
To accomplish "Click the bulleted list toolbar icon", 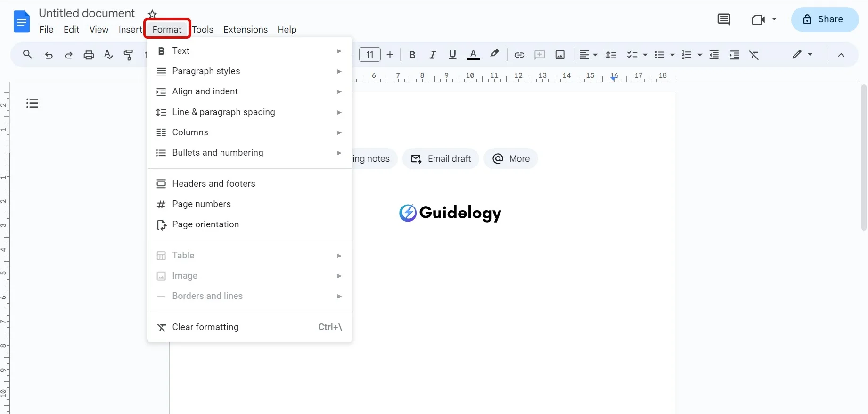I will (x=659, y=55).
